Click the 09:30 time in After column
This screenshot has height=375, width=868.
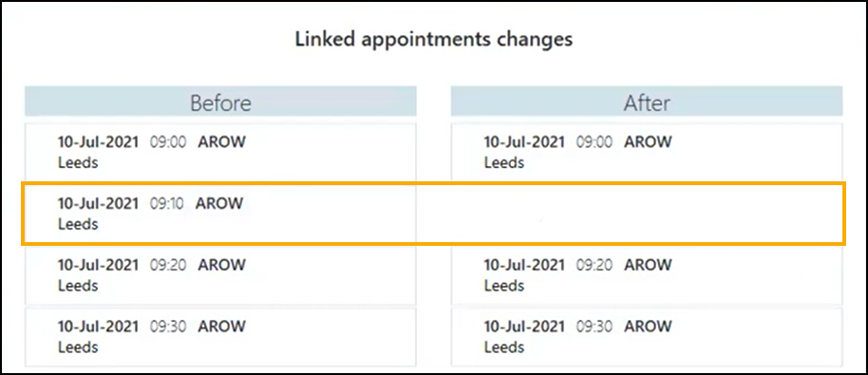click(594, 327)
